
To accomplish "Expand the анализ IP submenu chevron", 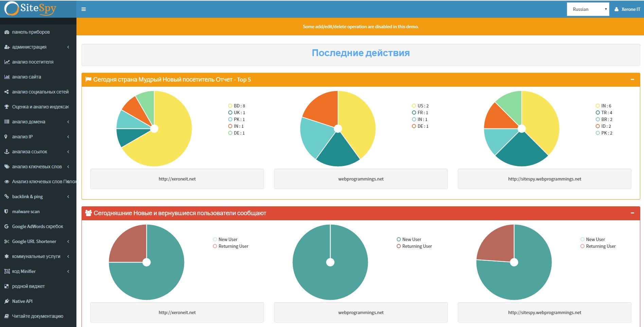I will 68,137.
